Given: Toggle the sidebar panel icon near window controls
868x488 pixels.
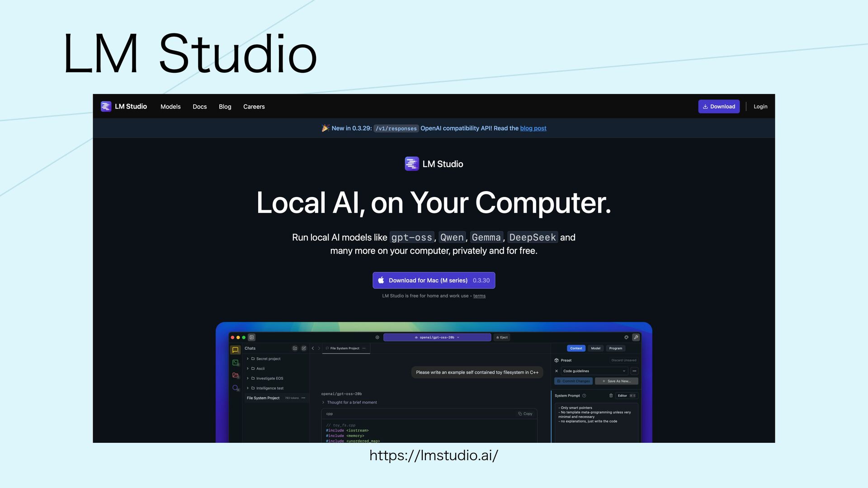Looking at the screenshot, I should click(252, 337).
